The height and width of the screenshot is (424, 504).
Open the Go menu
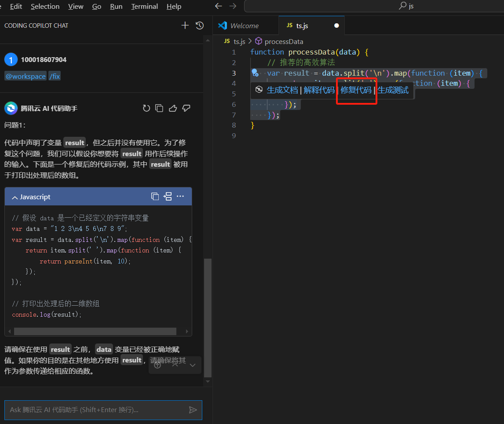pos(97,7)
